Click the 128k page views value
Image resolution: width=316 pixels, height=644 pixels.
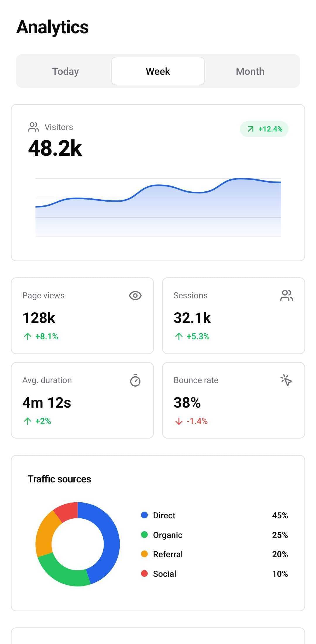[39, 318]
